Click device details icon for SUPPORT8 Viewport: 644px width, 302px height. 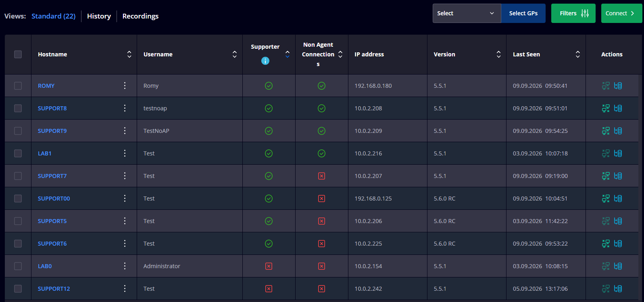click(x=618, y=108)
